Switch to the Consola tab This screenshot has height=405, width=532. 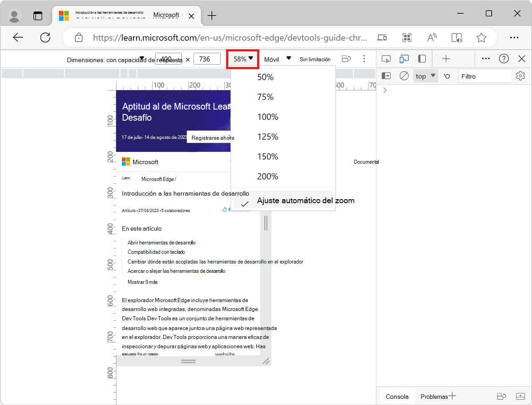[397, 396]
